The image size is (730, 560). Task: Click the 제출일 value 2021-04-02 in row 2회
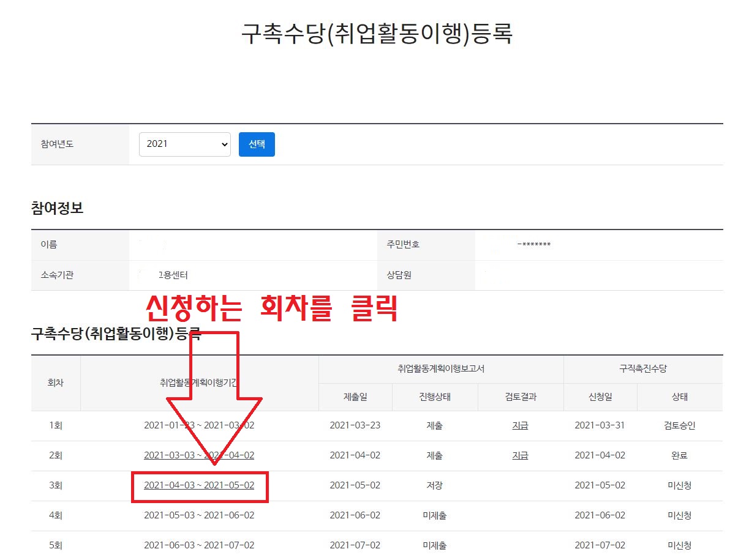point(355,455)
